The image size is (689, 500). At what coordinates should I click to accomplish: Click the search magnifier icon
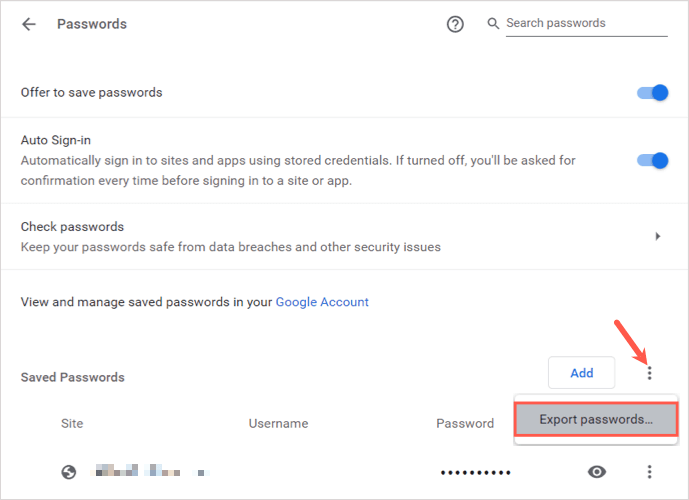493,23
